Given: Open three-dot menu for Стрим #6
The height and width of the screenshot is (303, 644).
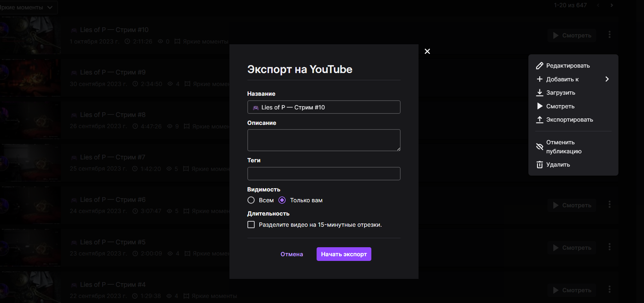Looking at the screenshot, I should click(x=609, y=204).
